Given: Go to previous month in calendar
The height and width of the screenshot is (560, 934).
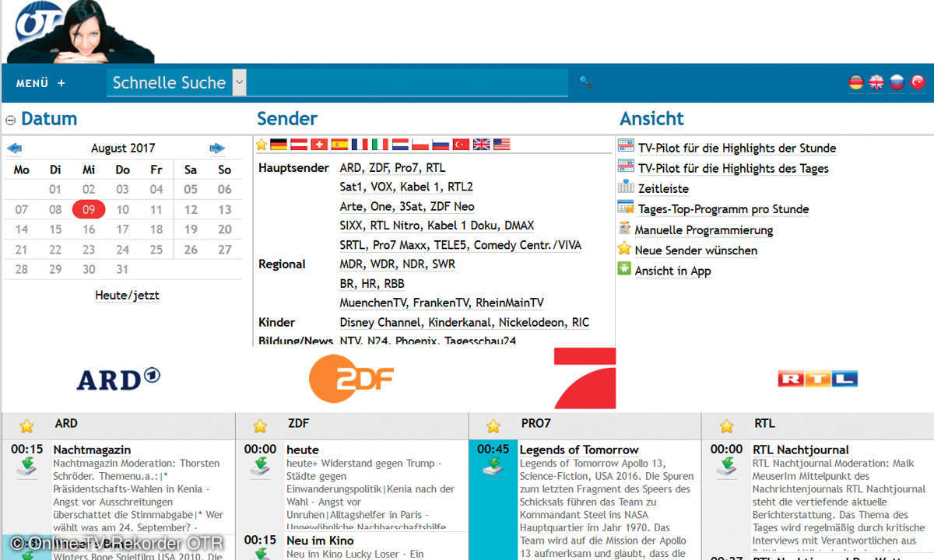Looking at the screenshot, I should [x=15, y=148].
